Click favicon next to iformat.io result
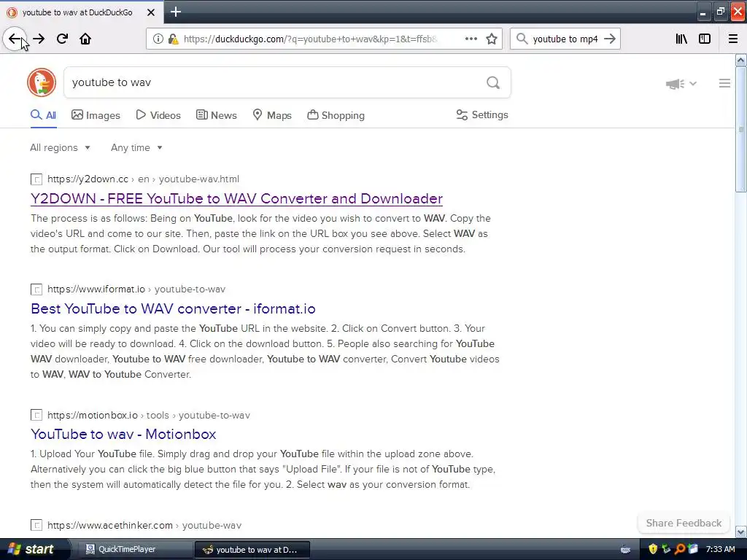Viewport: 747px width, 560px height. tap(36, 289)
